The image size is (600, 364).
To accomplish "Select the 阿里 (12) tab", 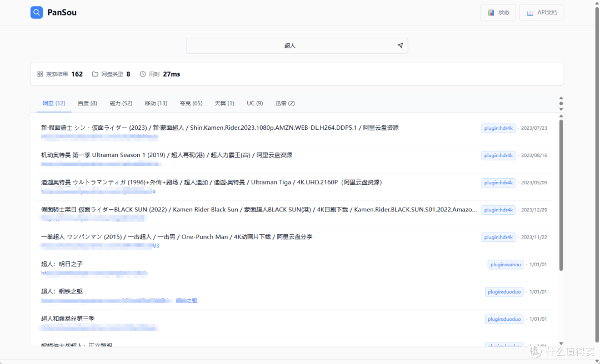I will tap(54, 103).
